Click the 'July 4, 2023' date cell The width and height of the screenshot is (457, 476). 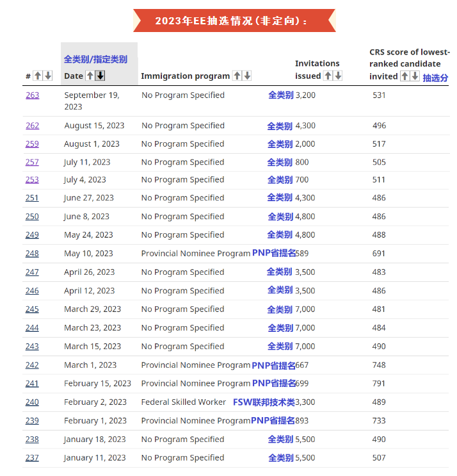85,180
